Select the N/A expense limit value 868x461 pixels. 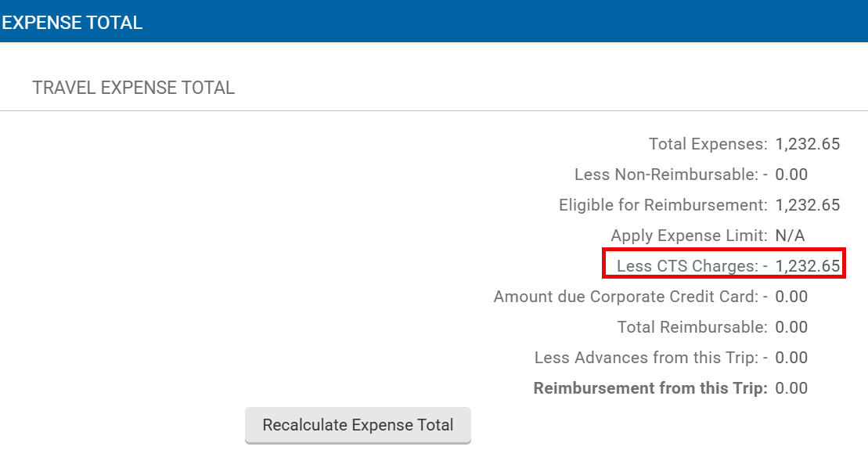click(x=790, y=236)
